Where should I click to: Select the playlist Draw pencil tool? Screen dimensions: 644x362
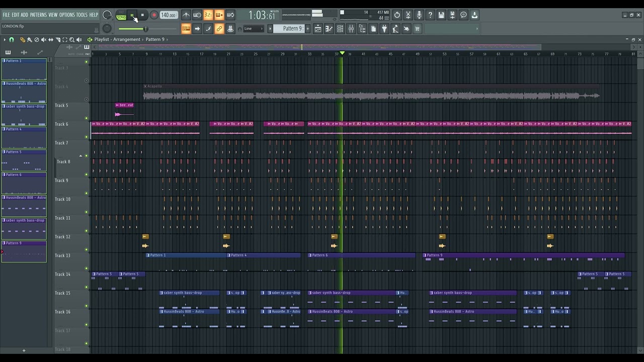pyautogui.click(x=22, y=39)
